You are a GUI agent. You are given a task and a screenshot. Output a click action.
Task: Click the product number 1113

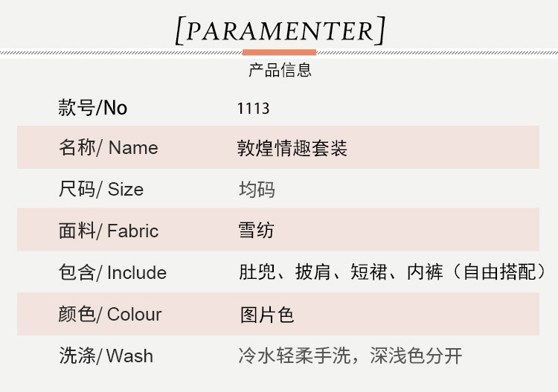click(x=253, y=109)
